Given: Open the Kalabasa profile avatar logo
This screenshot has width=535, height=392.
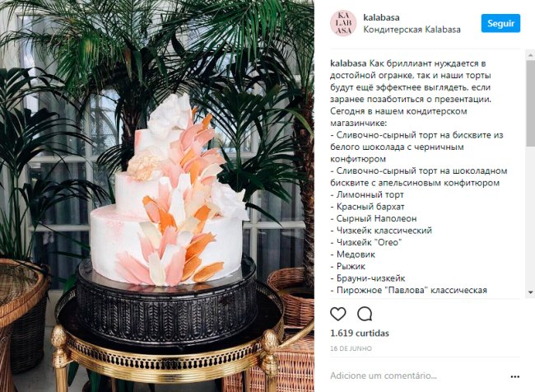Looking at the screenshot, I should click(x=343, y=23).
